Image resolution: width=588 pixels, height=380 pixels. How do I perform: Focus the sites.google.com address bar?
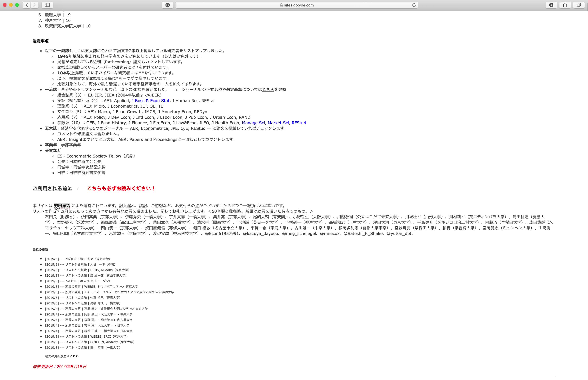tap(296, 5)
